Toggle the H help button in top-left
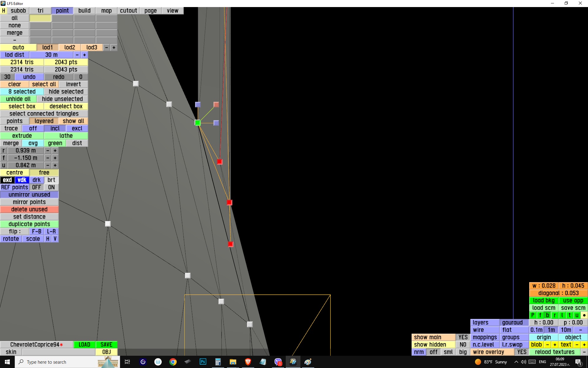 pos(4,11)
